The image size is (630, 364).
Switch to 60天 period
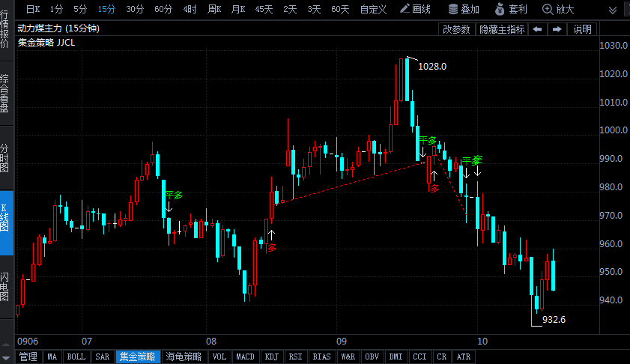(340, 9)
